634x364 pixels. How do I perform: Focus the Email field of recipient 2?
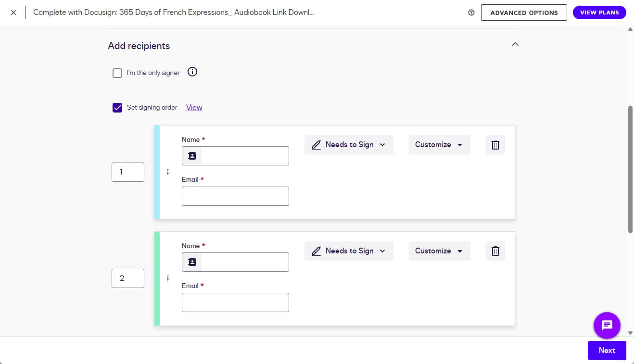pyautogui.click(x=235, y=302)
